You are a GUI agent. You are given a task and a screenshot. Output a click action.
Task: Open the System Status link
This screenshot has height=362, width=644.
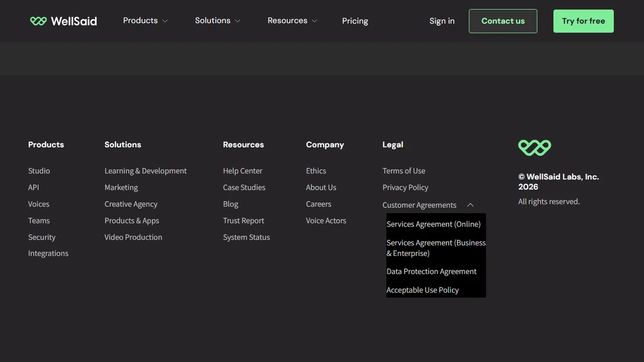click(247, 237)
